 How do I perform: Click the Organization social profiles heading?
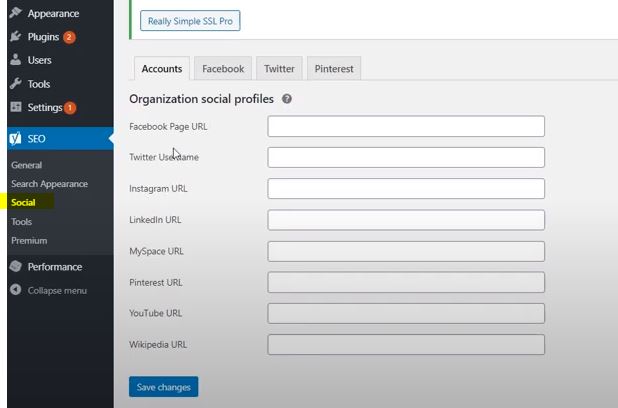[x=201, y=99]
